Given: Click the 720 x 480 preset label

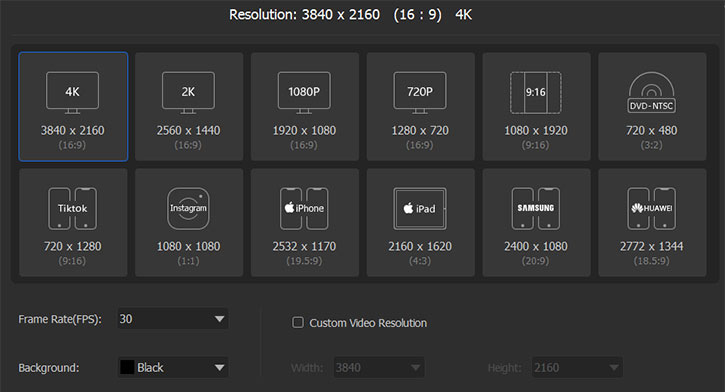Looking at the screenshot, I should coord(651,131).
